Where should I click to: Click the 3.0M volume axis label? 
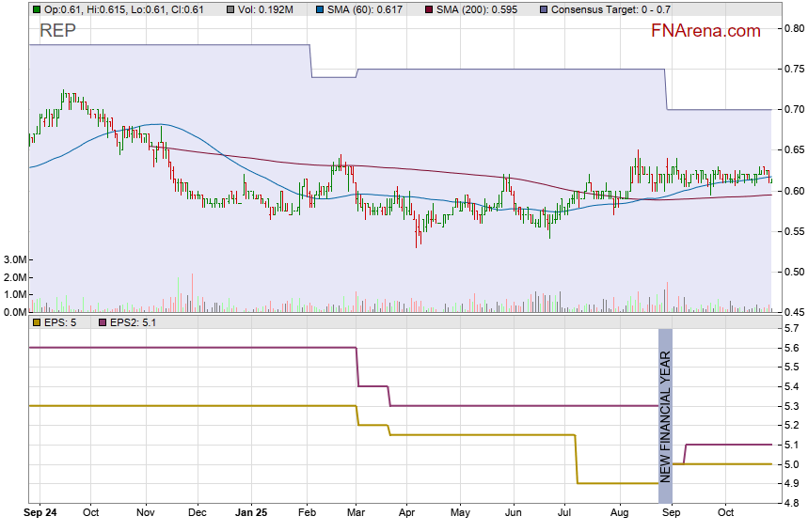pyautogui.click(x=14, y=259)
